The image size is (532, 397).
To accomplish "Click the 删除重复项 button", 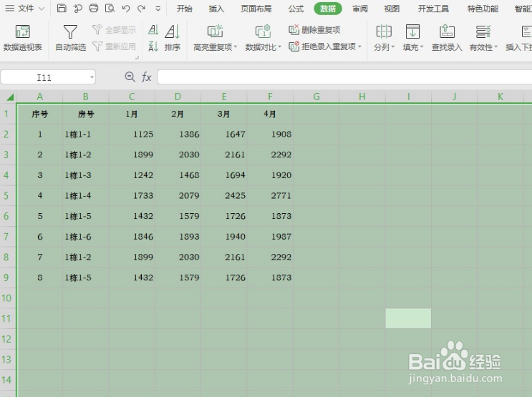I will 314,30.
